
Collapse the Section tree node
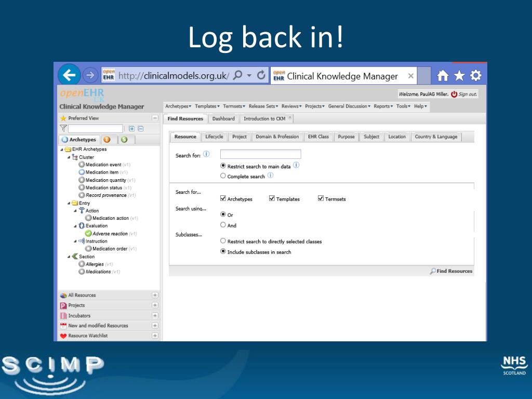pyautogui.click(x=69, y=257)
